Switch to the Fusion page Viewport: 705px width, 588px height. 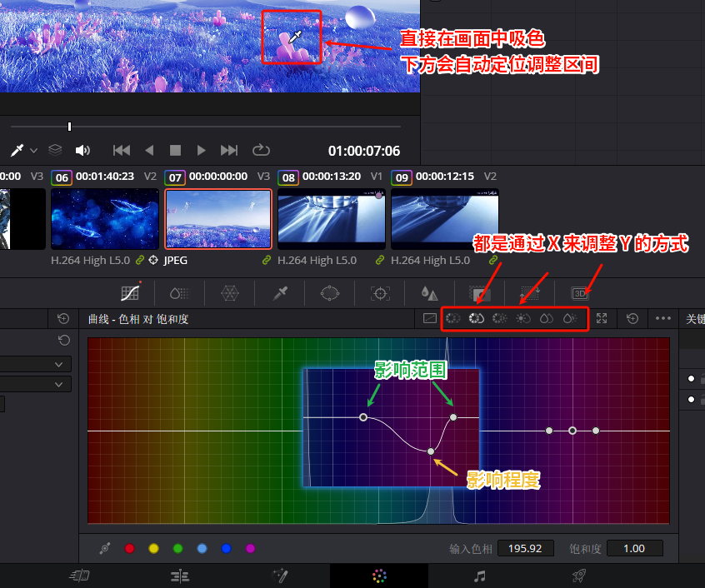[280, 576]
